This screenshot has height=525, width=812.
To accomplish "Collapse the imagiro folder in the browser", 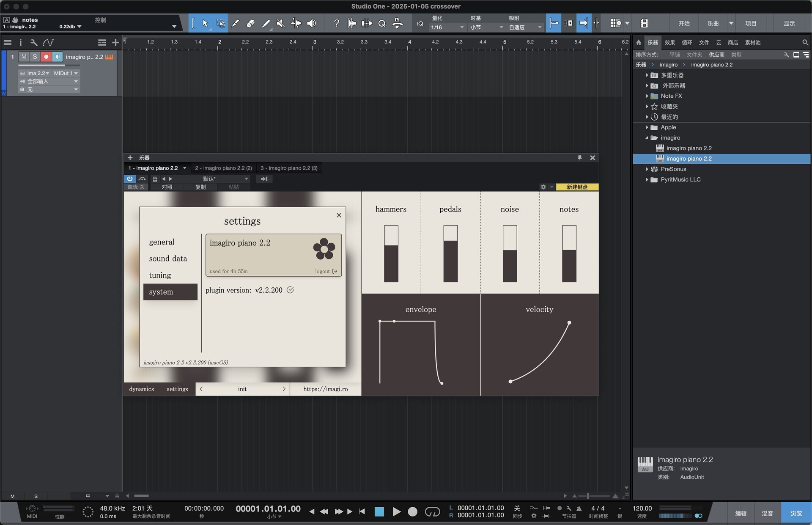I will coord(647,138).
